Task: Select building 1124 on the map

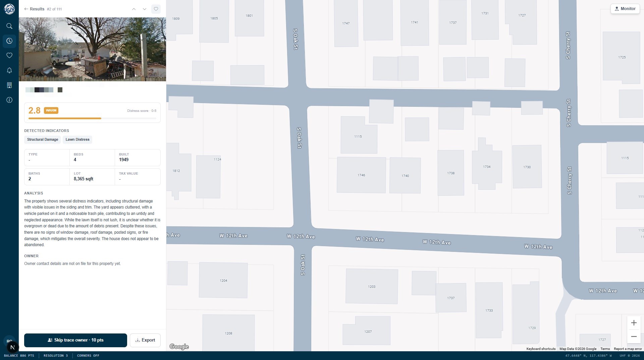Action: 208,177
